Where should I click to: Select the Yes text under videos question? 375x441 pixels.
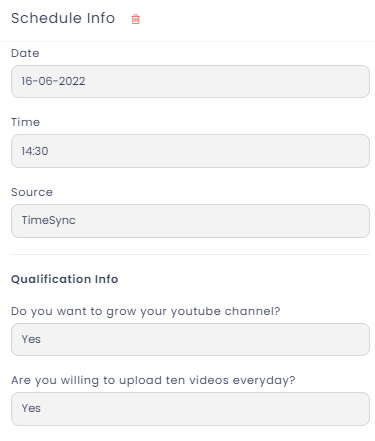click(31, 408)
